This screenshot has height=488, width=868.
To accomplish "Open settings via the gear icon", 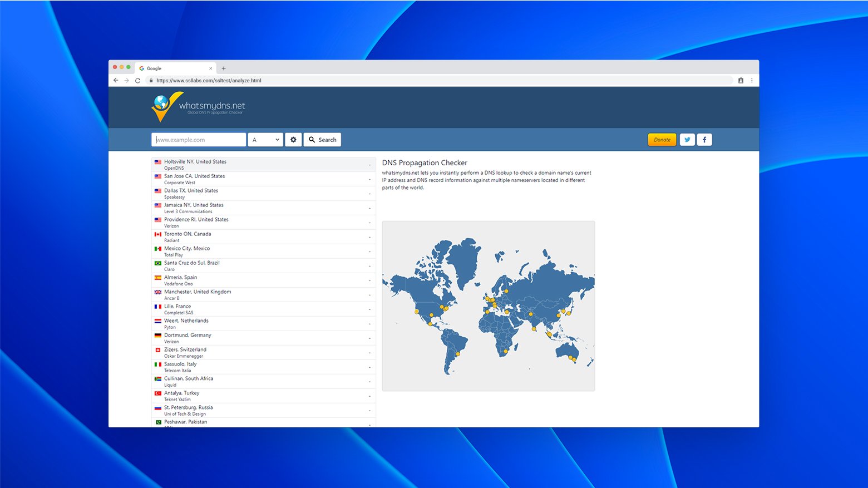I will (x=293, y=140).
